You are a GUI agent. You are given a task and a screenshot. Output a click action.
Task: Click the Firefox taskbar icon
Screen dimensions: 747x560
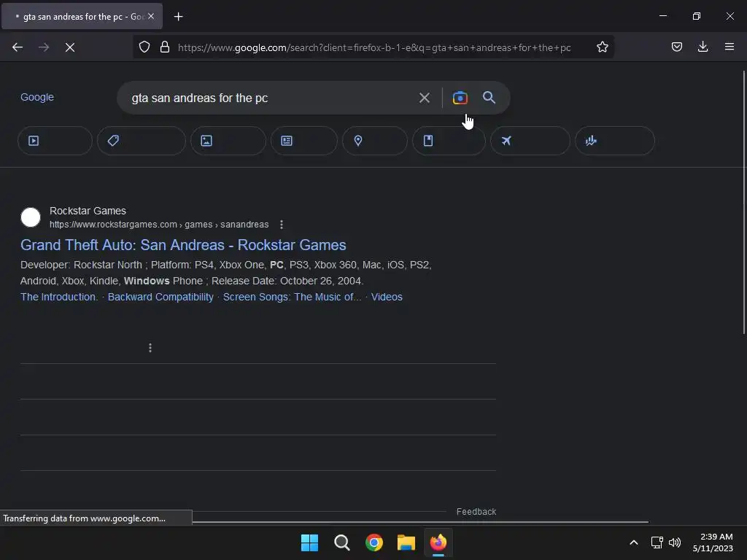point(438,542)
